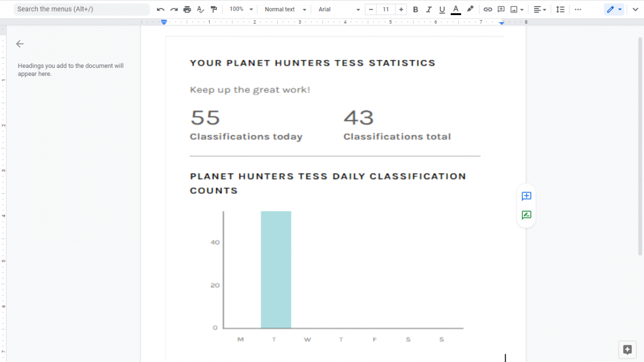644x362 pixels.
Task: Toggle Italic formatting
Action: (429, 9)
